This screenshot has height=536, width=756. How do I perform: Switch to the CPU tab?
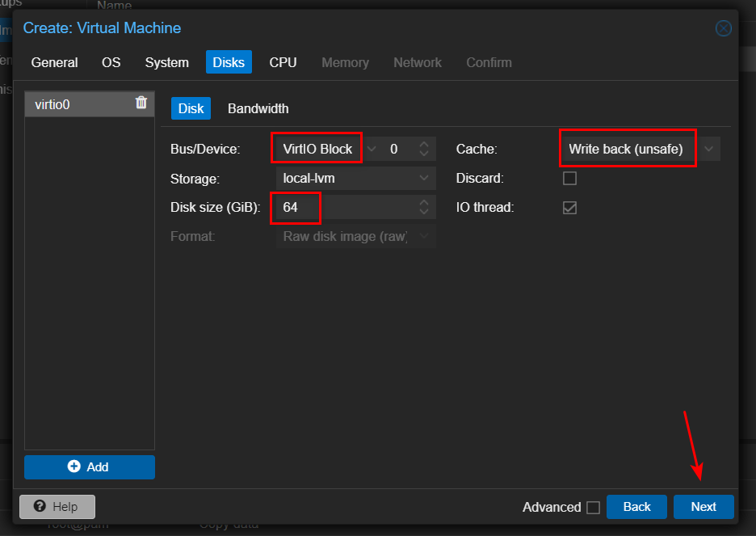tap(283, 62)
